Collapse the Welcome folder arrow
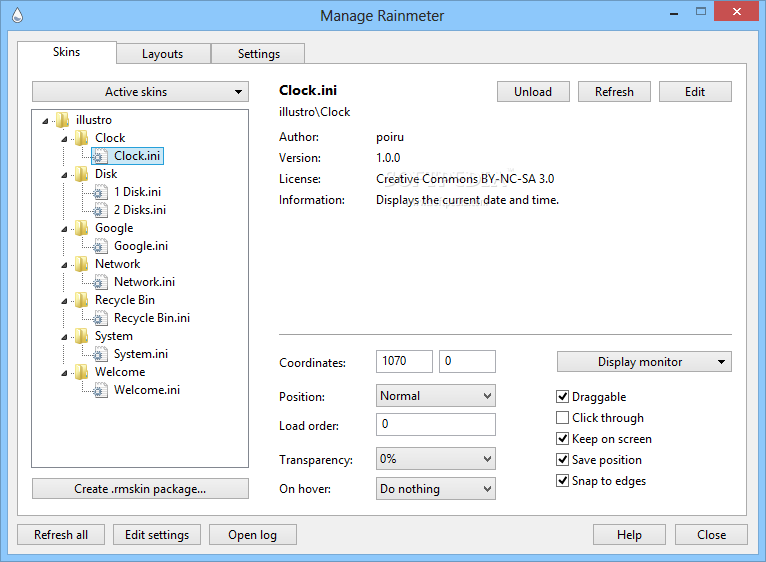Screen dimensions: 766x562 tap(64, 373)
